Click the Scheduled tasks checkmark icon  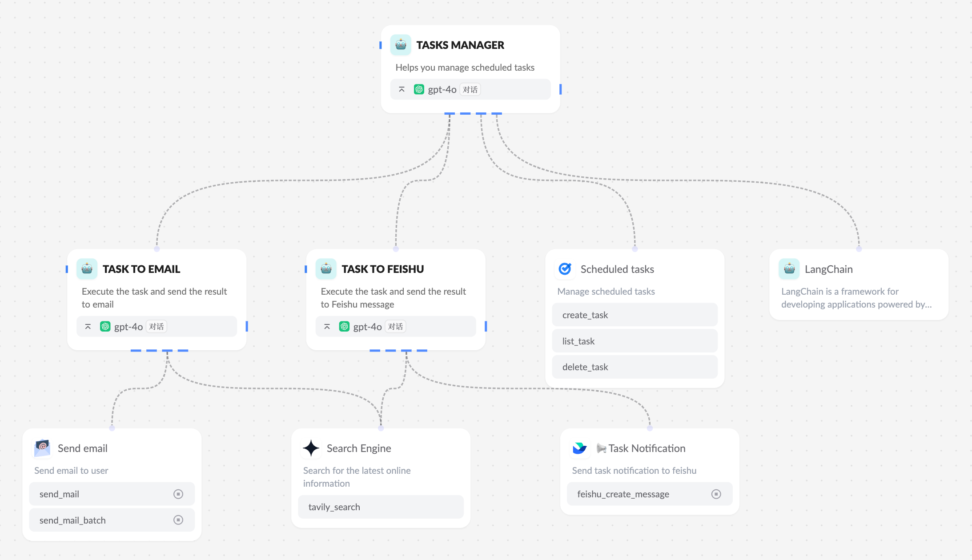565,269
